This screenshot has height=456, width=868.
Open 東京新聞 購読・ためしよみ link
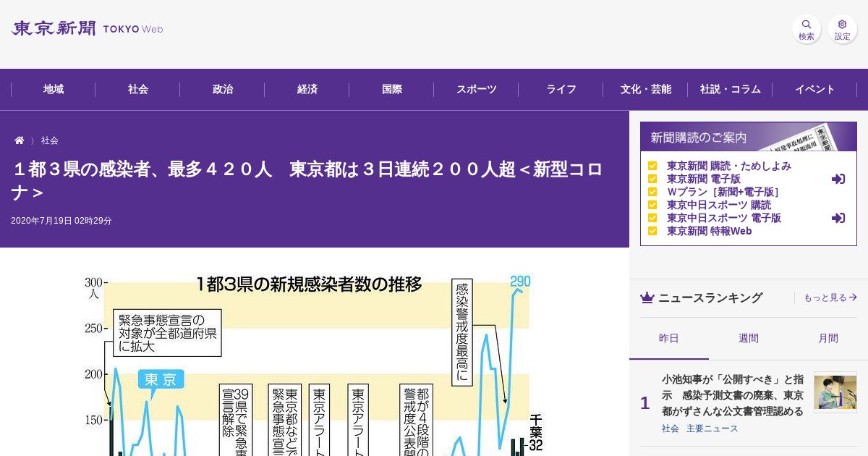[728, 166]
